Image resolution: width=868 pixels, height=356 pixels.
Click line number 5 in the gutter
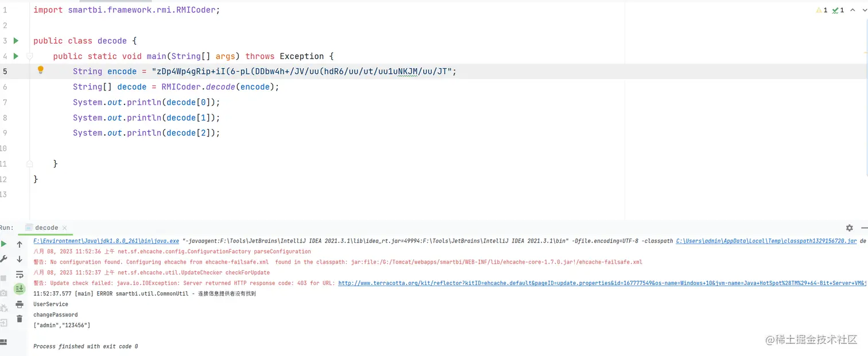tap(5, 72)
